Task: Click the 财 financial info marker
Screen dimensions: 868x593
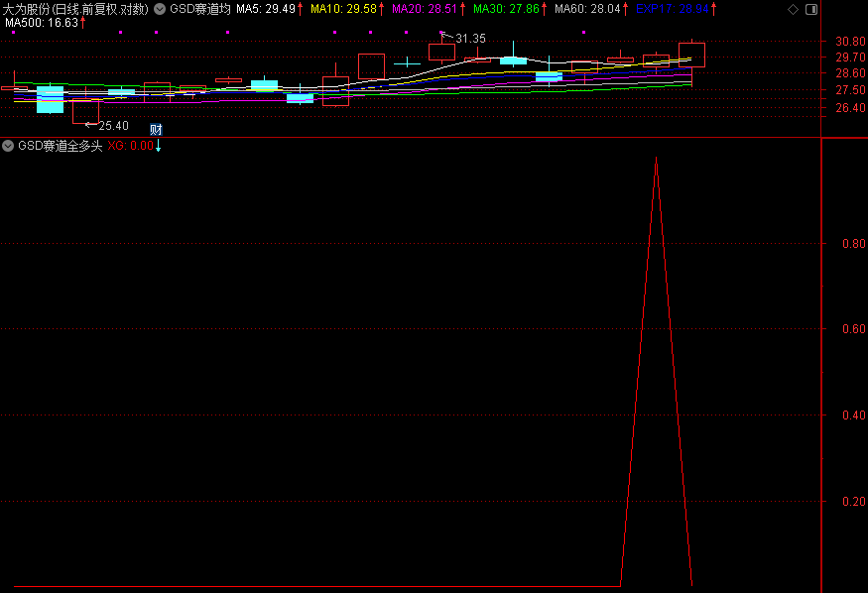Action: (156, 130)
